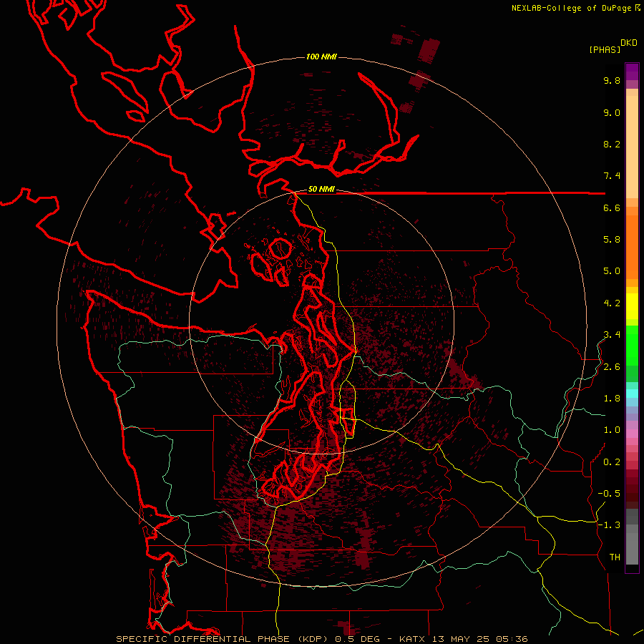
Task: Click the 1.0 legend value
Action: 612,430
